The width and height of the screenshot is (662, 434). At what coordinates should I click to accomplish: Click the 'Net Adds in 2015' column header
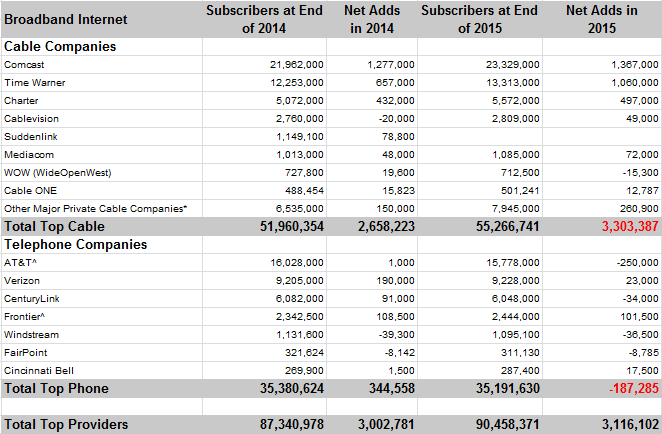coord(602,19)
